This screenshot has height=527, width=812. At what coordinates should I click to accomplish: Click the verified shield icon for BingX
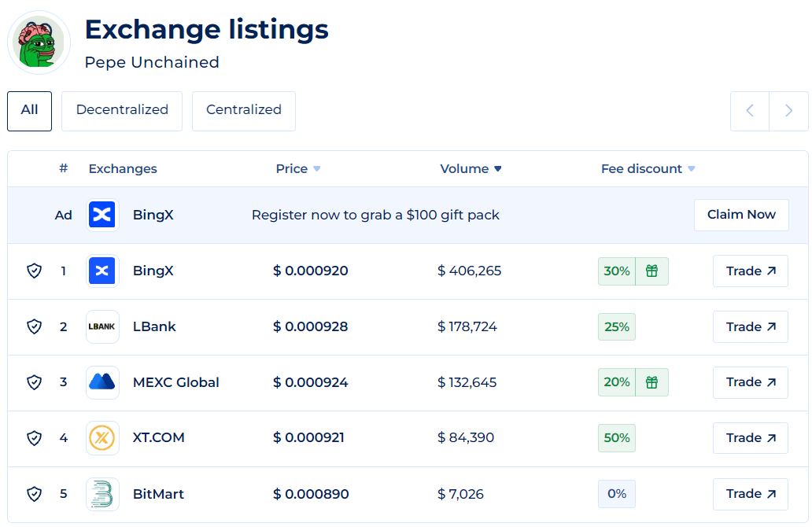[34, 271]
